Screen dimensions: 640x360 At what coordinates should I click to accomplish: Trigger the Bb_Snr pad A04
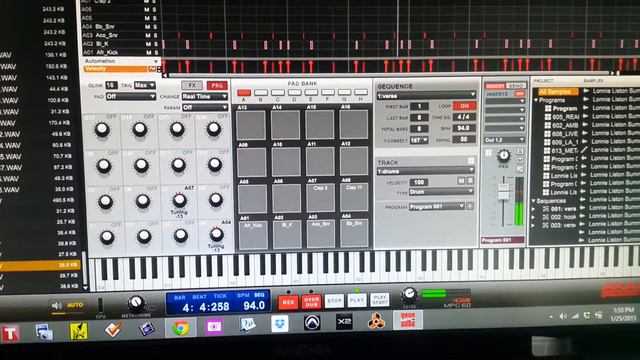point(354,233)
